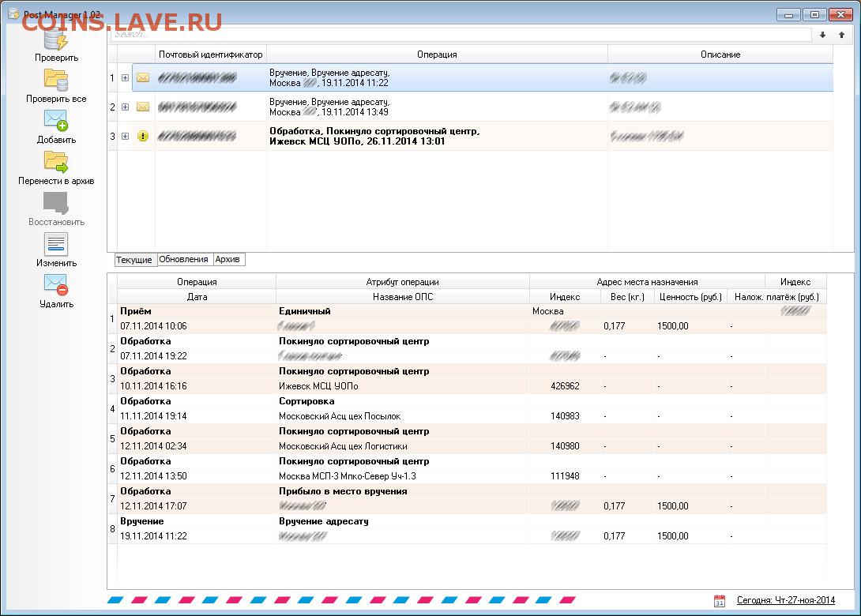Click the Описание column header
The height and width of the screenshot is (616, 861).
coord(720,54)
